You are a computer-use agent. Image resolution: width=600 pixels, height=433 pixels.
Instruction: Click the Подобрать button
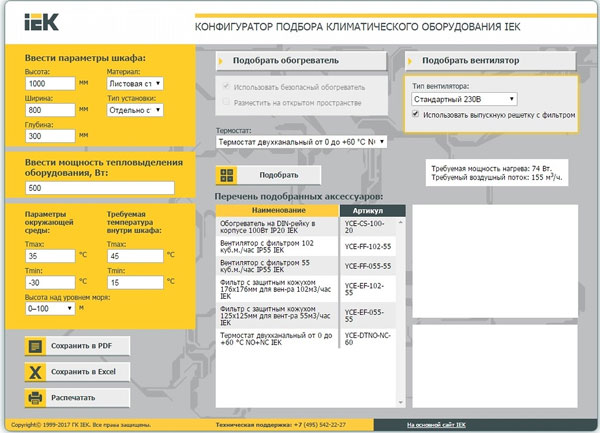(269, 175)
